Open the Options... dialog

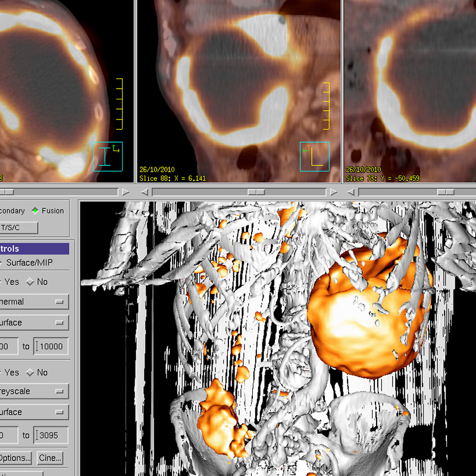coord(15,458)
